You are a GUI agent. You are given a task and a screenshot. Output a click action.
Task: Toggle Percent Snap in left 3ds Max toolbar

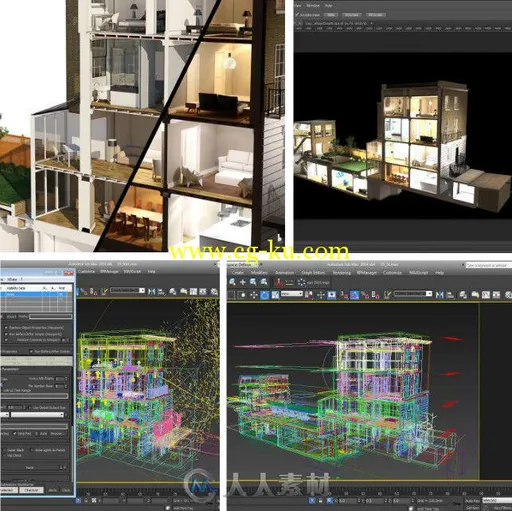pyautogui.click(x=83, y=292)
